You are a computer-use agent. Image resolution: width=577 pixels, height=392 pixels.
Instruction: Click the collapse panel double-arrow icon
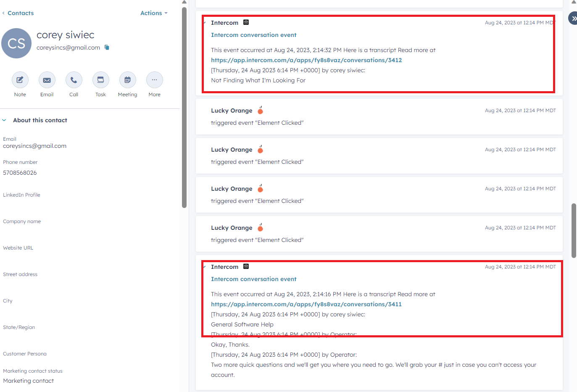pos(573,18)
